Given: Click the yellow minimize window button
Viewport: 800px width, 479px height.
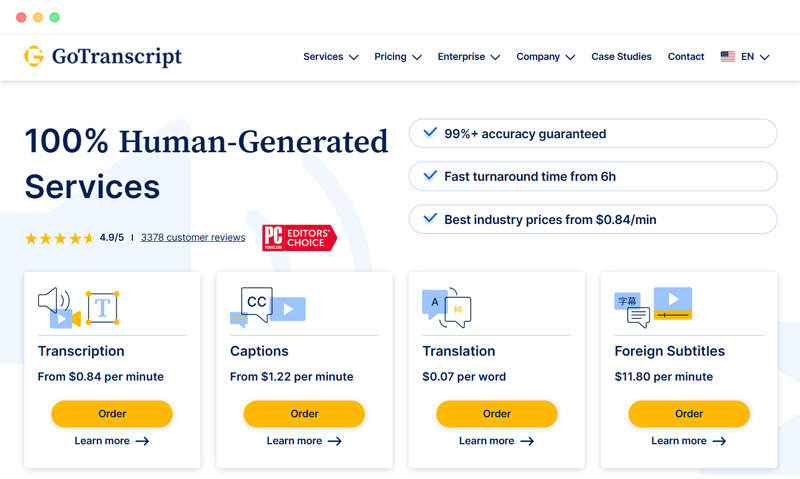Looking at the screenshot, I should pyautogui.click(x=38, y=17).
